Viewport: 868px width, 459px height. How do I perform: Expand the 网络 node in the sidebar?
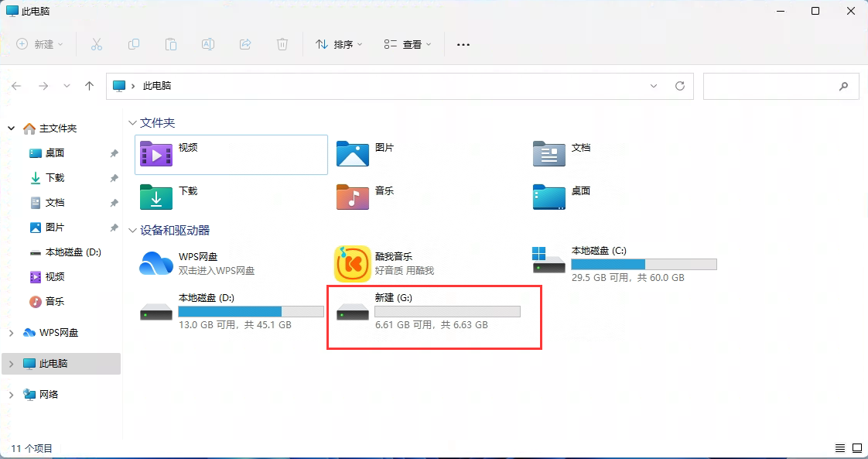(12, 394)
